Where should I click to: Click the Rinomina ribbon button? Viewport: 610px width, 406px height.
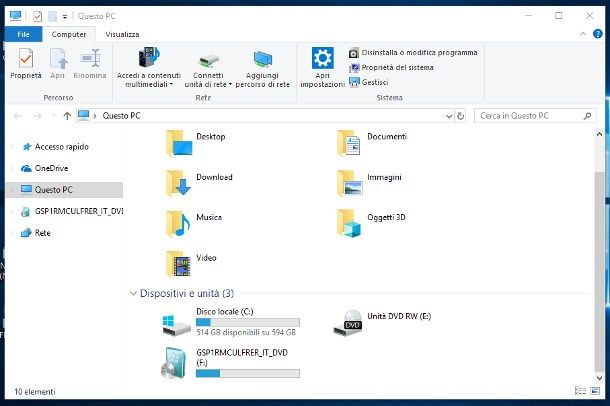coord(90,64)
